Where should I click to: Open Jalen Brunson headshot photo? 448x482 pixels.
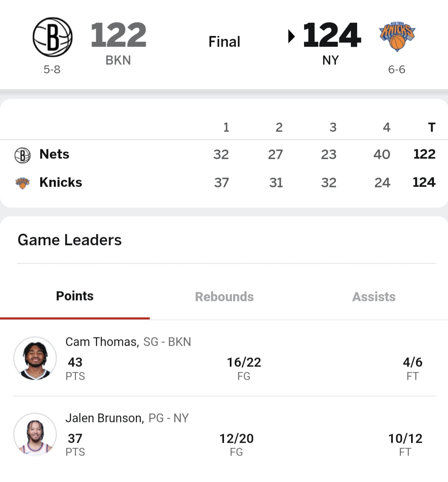coord(35,434)
